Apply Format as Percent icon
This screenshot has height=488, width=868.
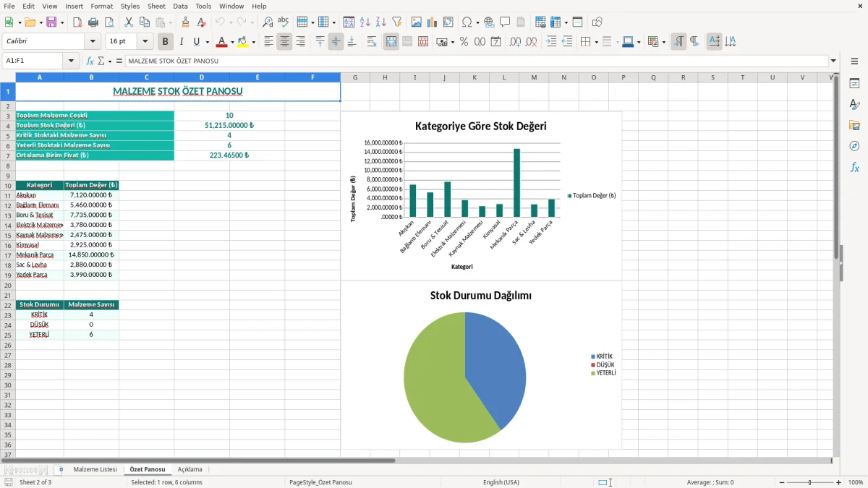point(464,42)
